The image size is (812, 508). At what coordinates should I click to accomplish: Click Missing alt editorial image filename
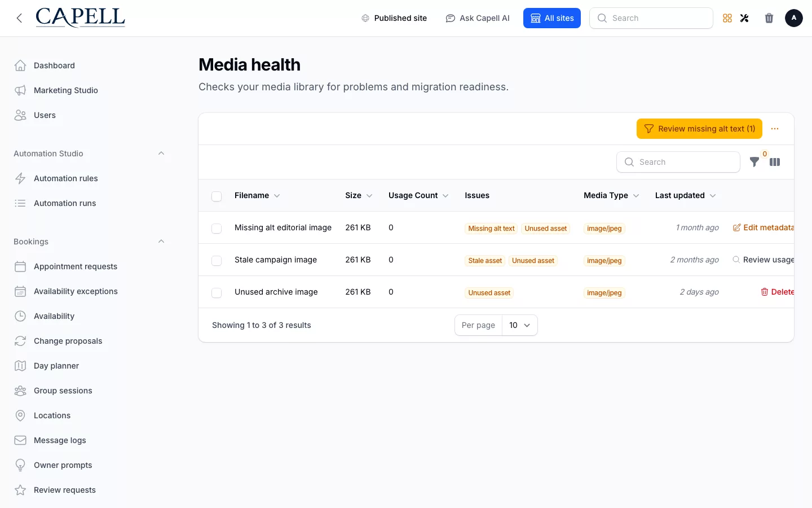283,227
